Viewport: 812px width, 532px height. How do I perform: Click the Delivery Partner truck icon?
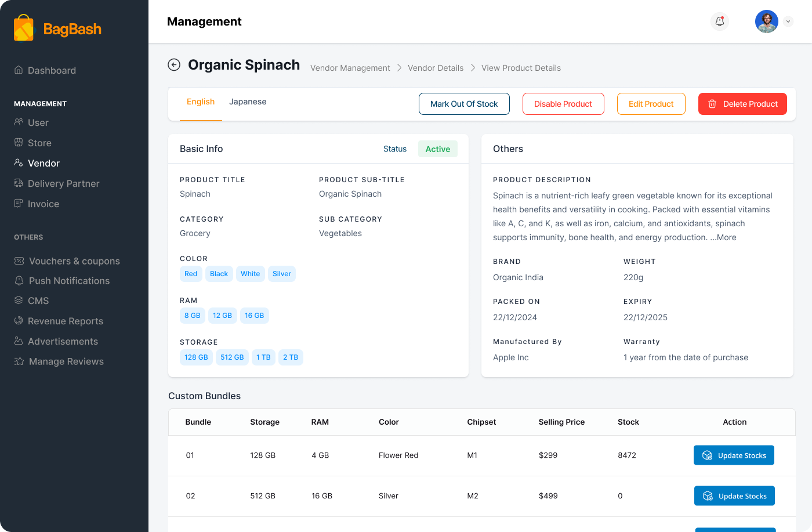click(x=19, y=183)
